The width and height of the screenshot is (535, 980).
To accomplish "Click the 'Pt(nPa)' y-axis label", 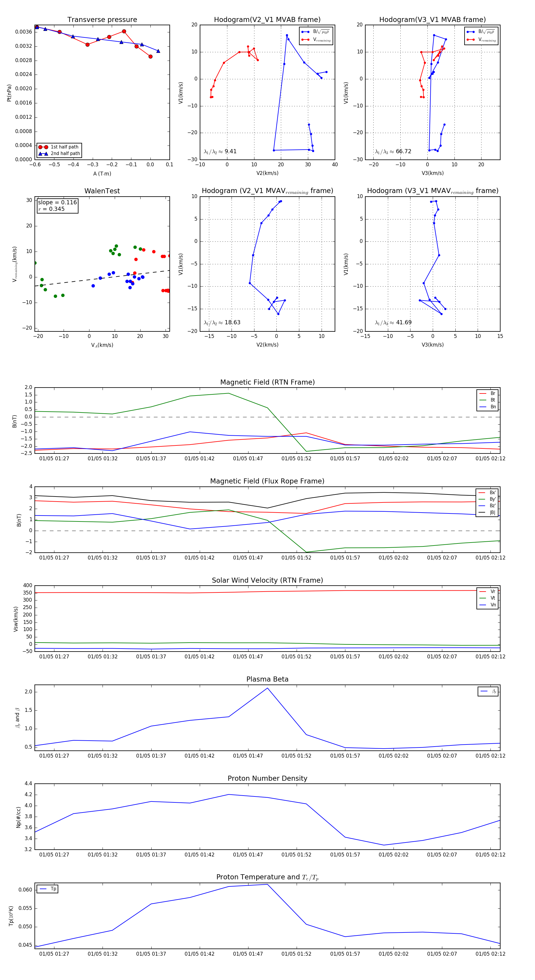I will pos(9,93).
